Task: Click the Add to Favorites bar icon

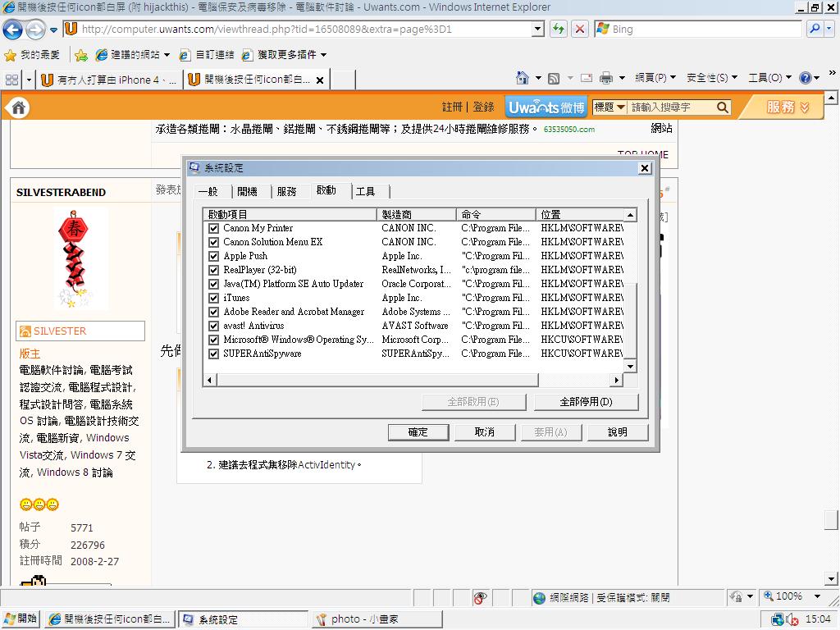Action: click(x=81, y=55)
